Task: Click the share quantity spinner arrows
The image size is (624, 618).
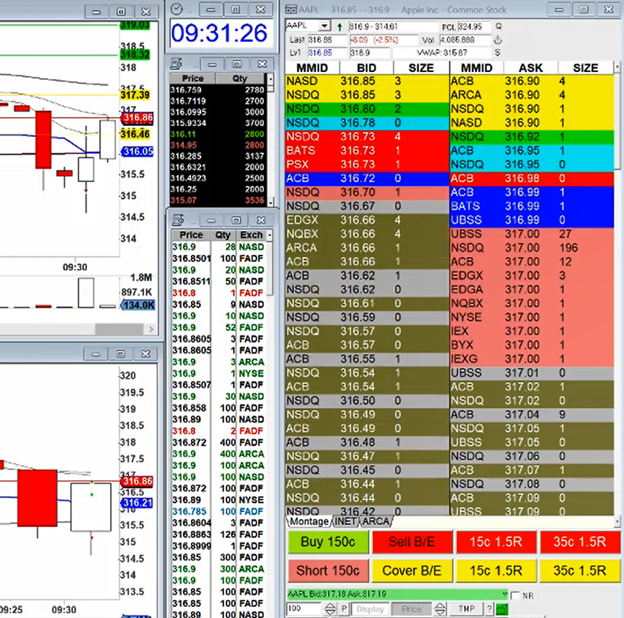Action: 329,608
